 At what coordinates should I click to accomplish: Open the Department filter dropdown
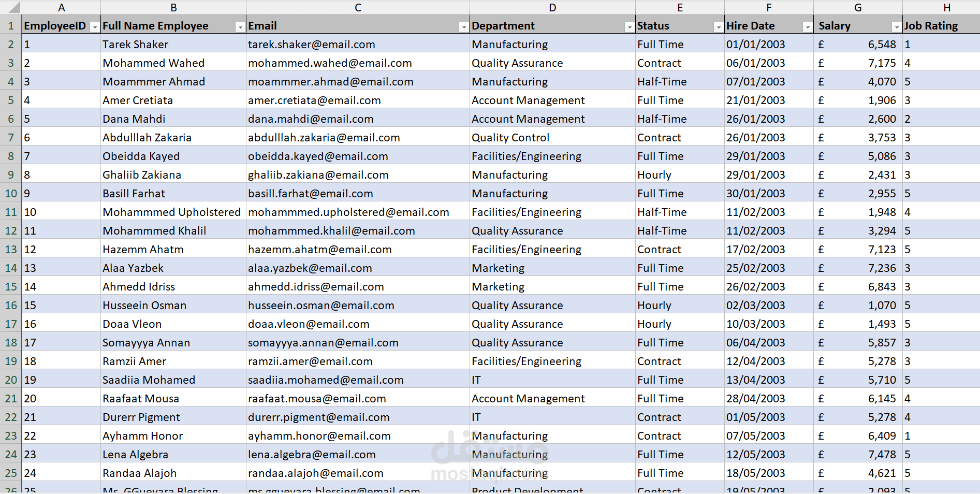(629, 27)
